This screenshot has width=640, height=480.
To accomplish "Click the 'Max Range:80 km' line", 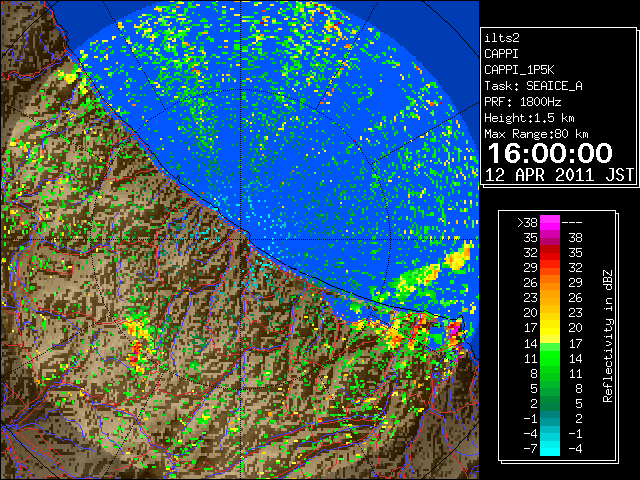I will point(536,134).
